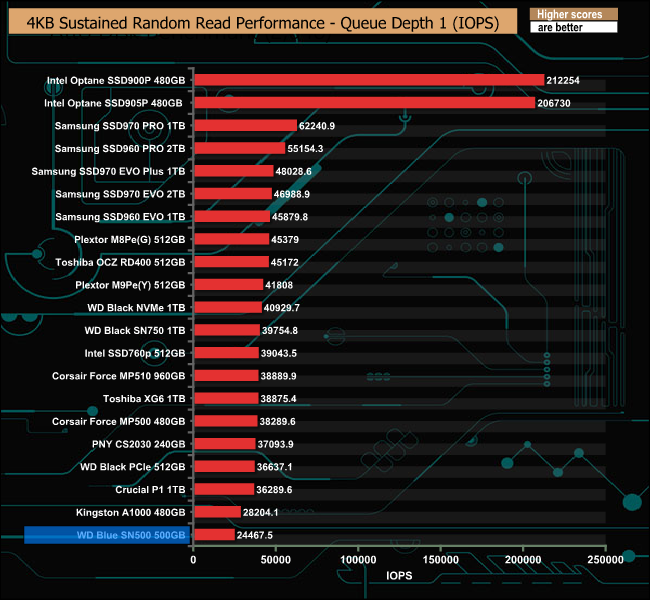Click the 24467.5 value label
The width and height of the screenshot is (650, 600).
255,535
